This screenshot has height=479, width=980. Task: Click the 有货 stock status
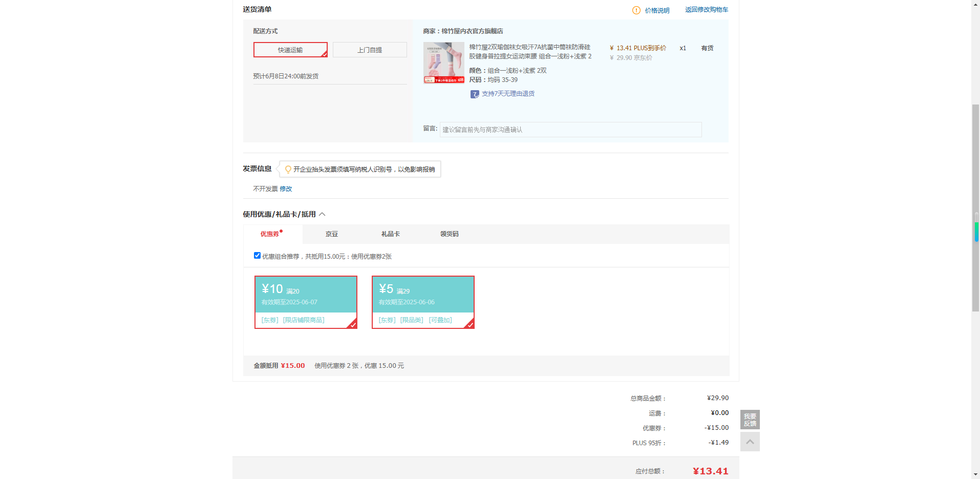coord(707,48)
